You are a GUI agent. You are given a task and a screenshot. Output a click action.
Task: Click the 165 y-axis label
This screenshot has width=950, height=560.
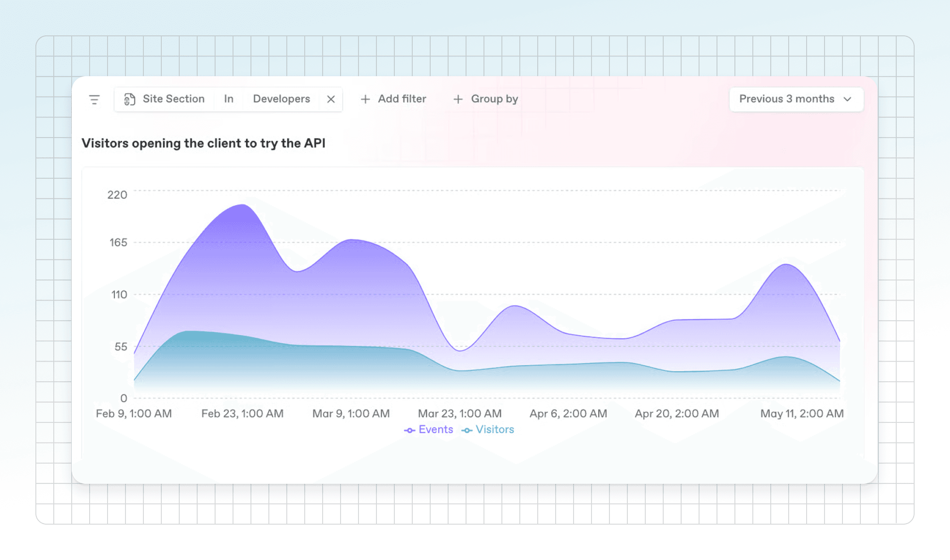click(118, 243)
